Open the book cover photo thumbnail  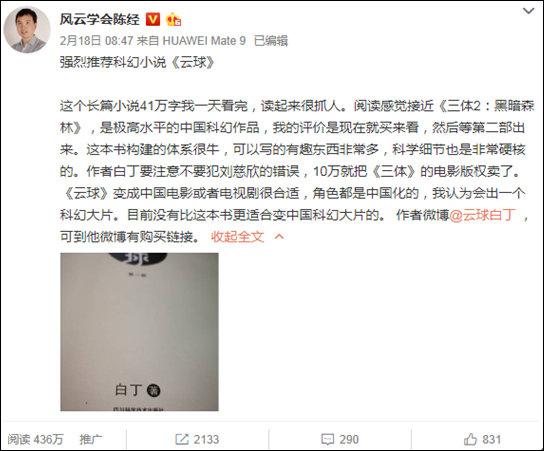139,332
